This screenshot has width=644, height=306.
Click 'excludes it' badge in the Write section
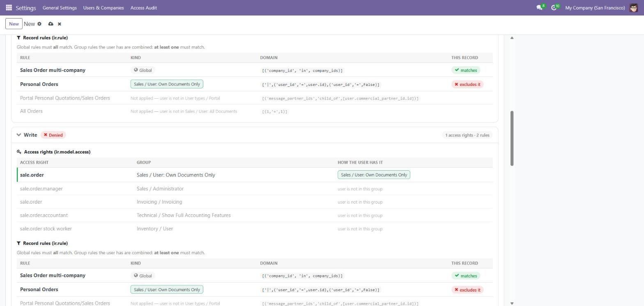[467, 290]
